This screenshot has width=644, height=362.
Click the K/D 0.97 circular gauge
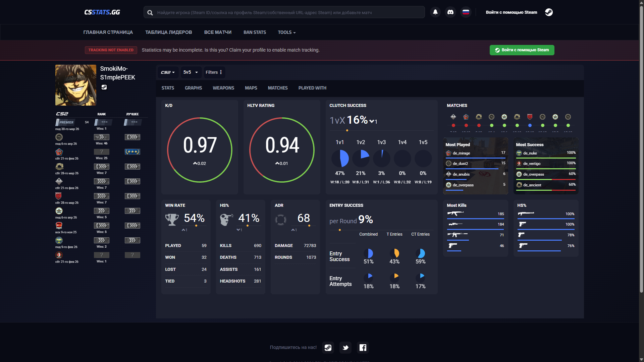coord(200,150)
